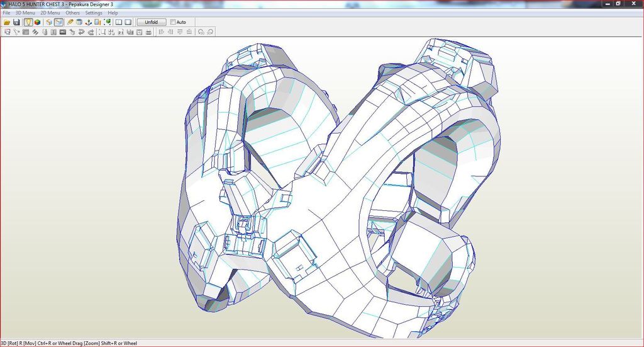Click the green cube with dotted frame icon
The width and height of the screenshot is (644, 347).
click(107, 22)
